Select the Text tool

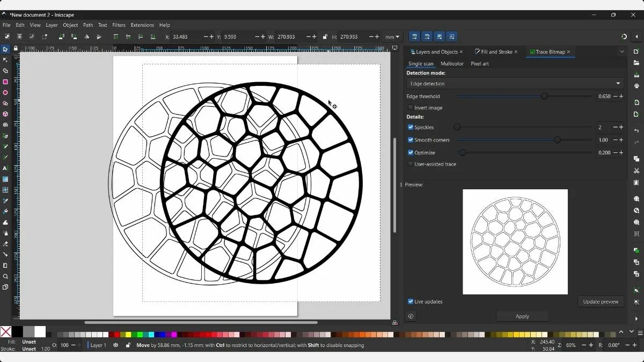5,168
